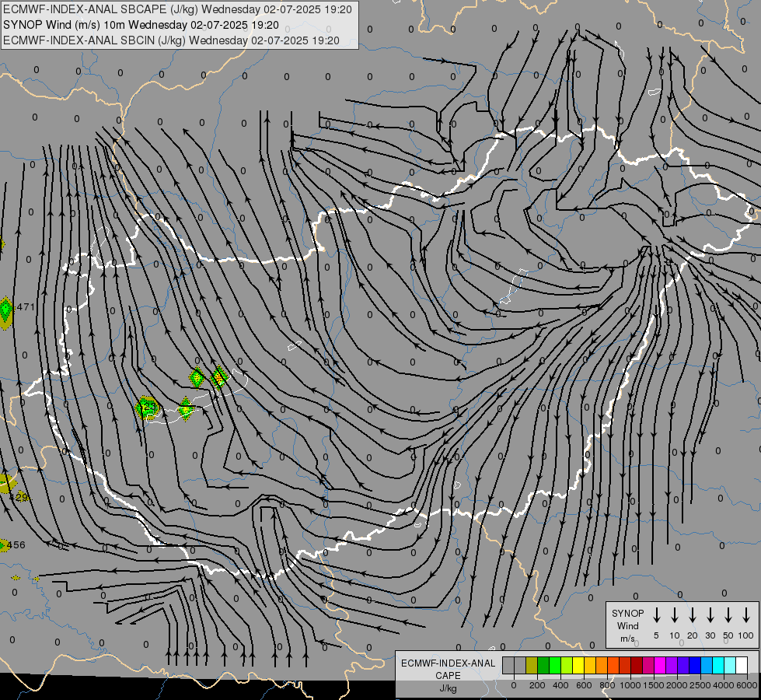Click the legend tick label 6000

coord(747,685)
